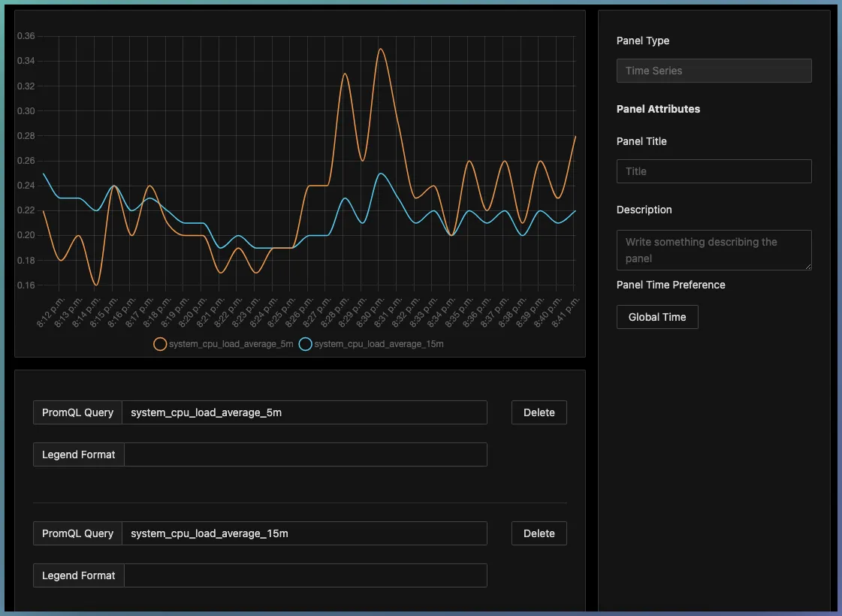Toggle system_cpu_load_average_15m legend label
The height and width of the screenshot is (616, 842).
(x=379, y=344)
